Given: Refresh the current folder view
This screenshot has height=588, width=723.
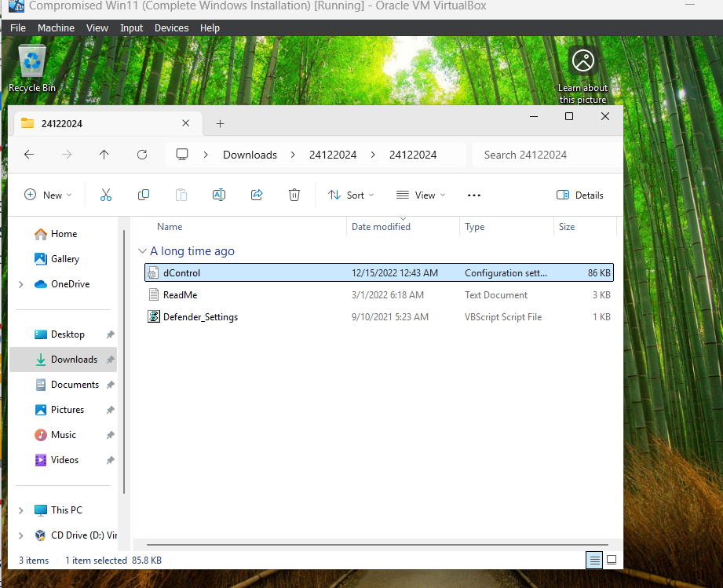Looking at the screenshot, I should pos(142,155).
